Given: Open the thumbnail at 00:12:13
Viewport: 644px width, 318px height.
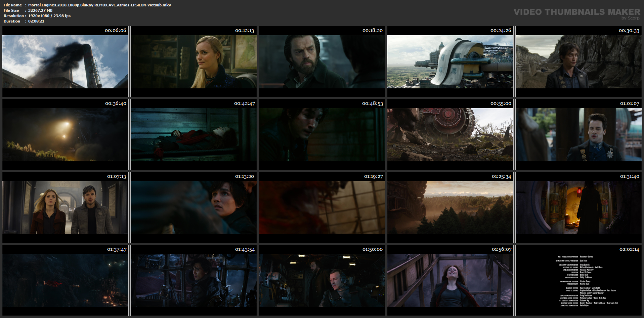Looking at the screenshot, I should click(194, 62).
